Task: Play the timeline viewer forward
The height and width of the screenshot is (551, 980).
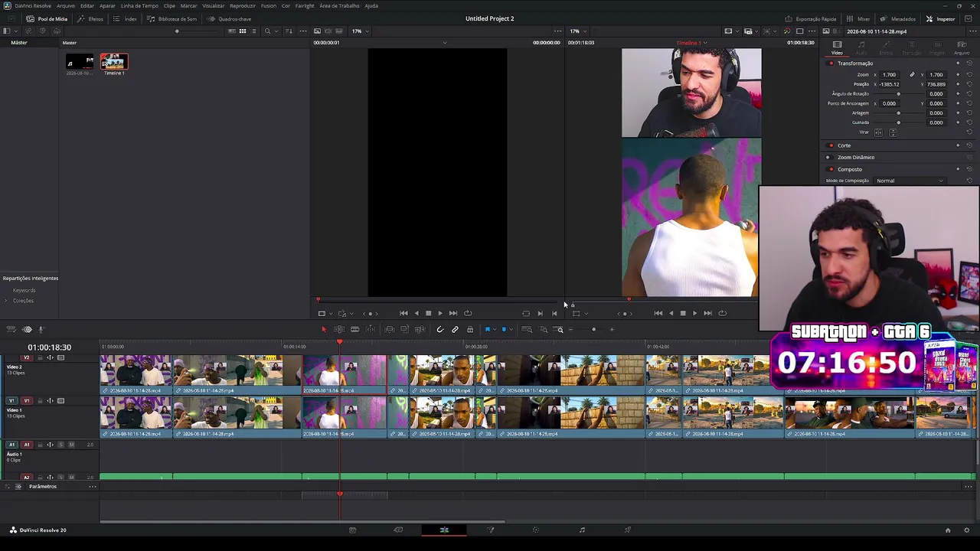Action: 694,313
